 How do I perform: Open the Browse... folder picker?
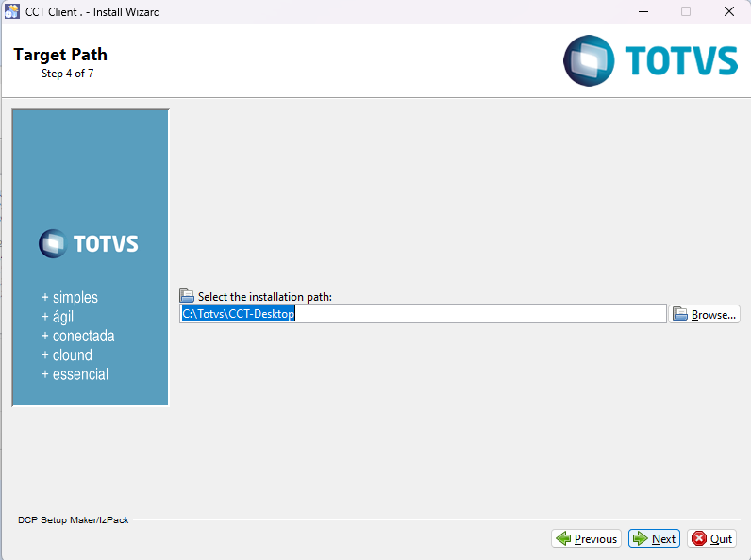click(704, 314)
